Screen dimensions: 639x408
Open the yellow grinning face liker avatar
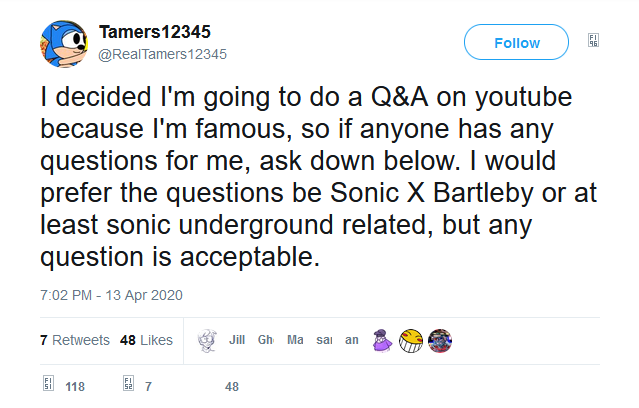410,340
